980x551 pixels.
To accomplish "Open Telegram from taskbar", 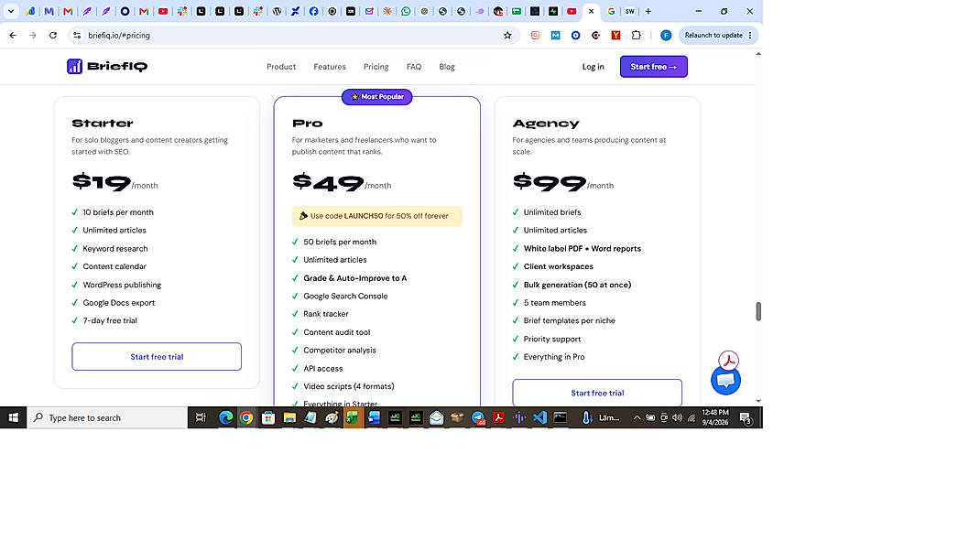I will point(478,417).
